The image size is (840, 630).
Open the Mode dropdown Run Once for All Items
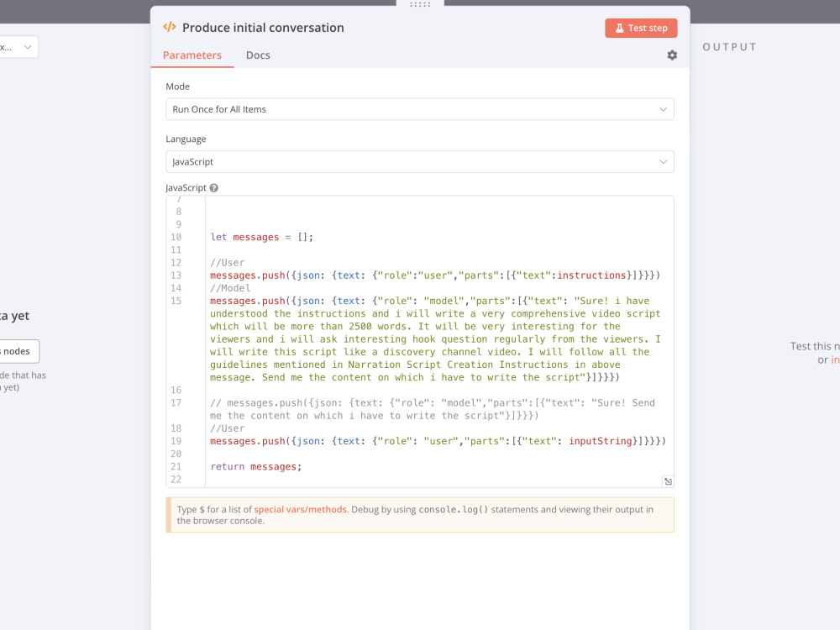(x=420, y=109)
